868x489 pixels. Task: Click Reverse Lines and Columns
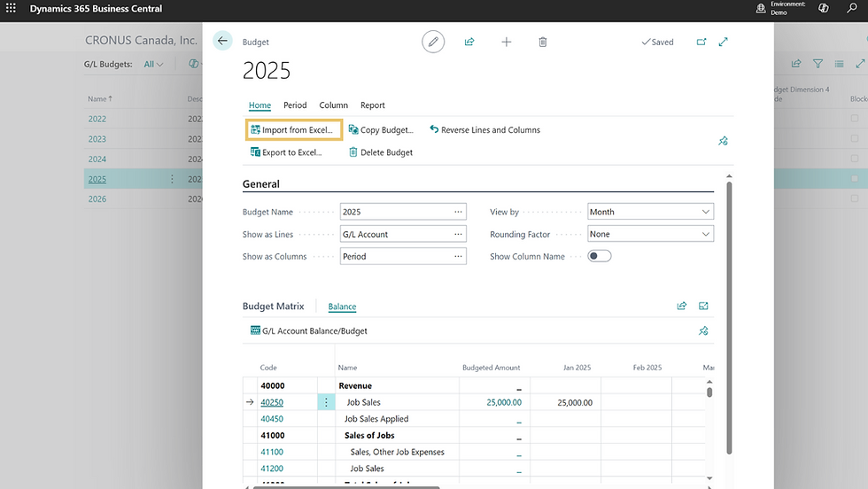pos(485,129)
